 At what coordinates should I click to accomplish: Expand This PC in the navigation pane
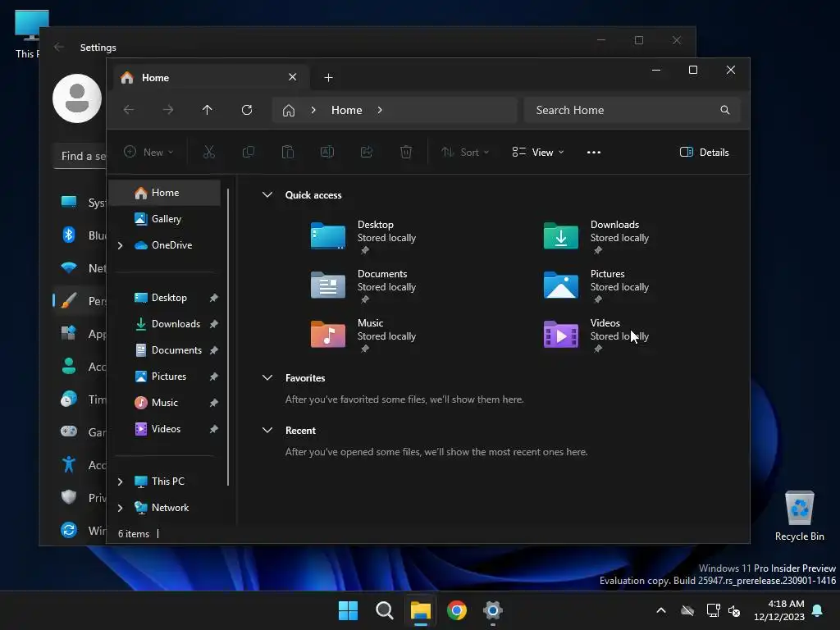[120, 482]
